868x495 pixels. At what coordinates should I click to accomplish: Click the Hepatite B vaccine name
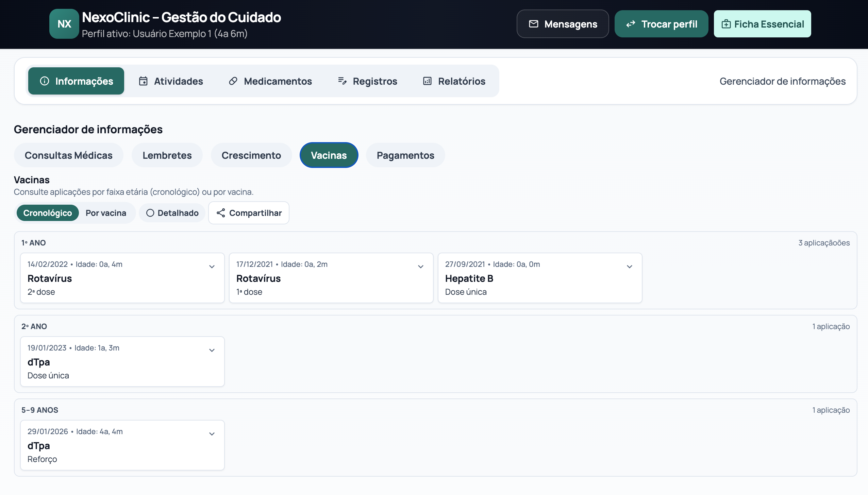tap(469, 278)
